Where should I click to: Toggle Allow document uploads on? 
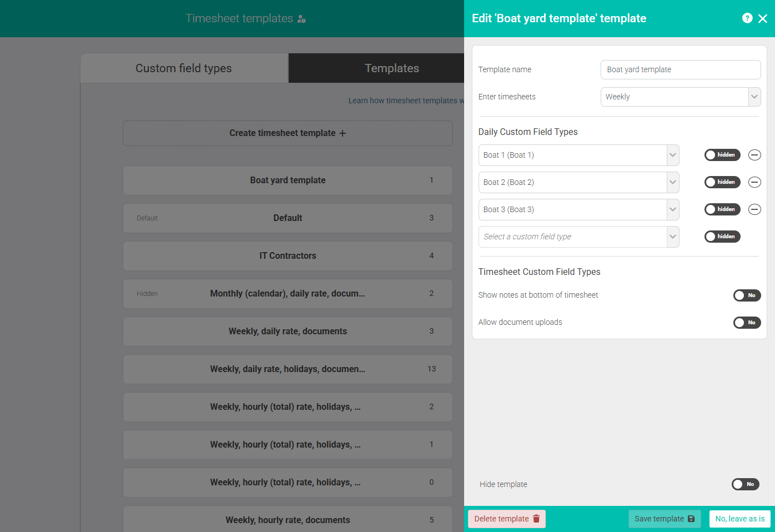point(747,323)
